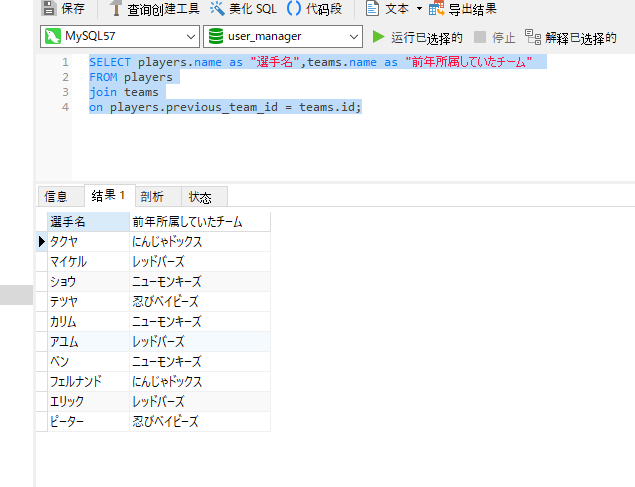Click the team cell in タクヤ's row
635x487 pixels.
[200, 242]
